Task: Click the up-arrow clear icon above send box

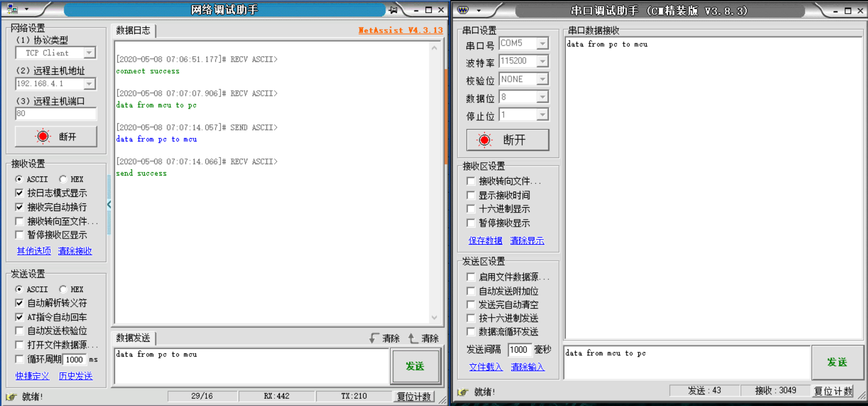Action: pos(413,338)
